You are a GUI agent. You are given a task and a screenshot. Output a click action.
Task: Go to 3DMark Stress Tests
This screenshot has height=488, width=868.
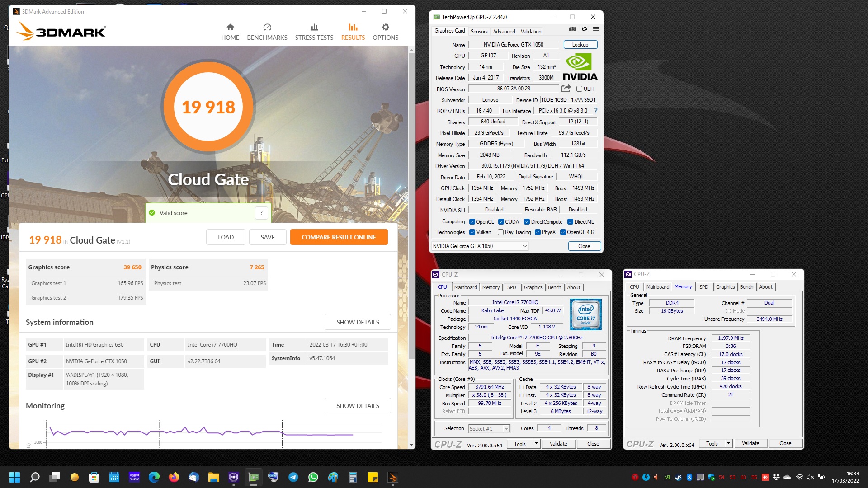[x=314, y=32]
